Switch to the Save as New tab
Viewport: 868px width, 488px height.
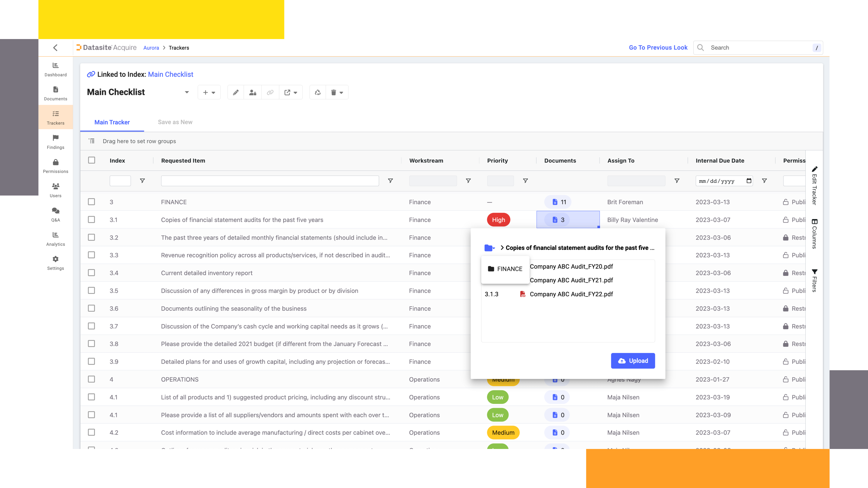pyautogui.click(x=175, y=122)
